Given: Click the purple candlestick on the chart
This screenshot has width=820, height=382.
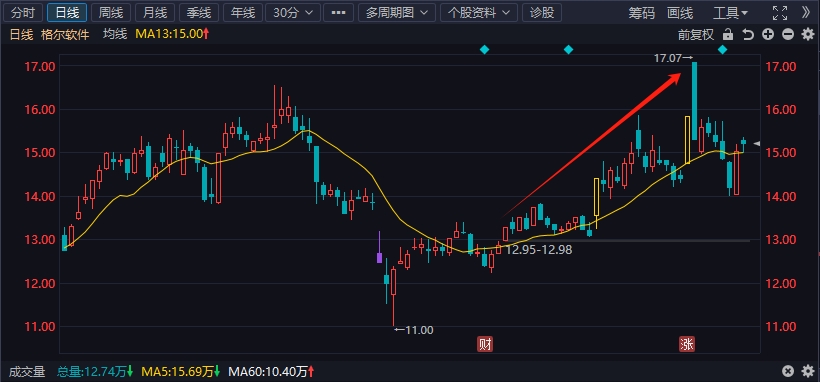Looking at the screenshot, I should [380, 257].
